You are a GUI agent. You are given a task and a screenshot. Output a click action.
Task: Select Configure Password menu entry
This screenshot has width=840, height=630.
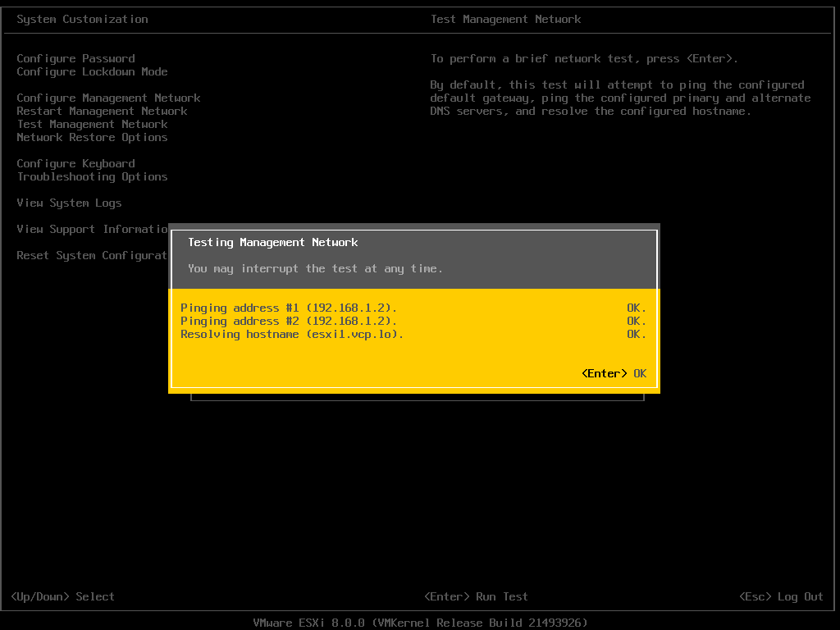[75, 58]
